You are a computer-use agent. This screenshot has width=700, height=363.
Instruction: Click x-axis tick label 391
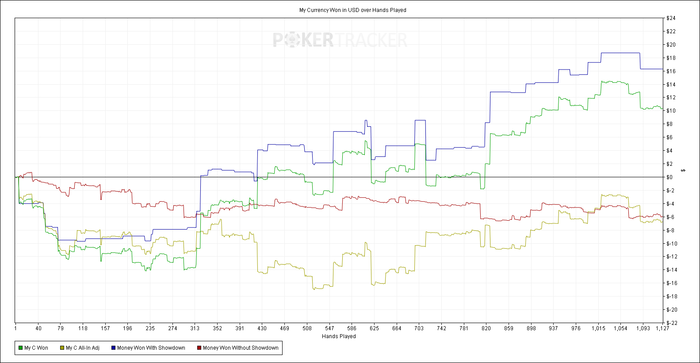240,329
